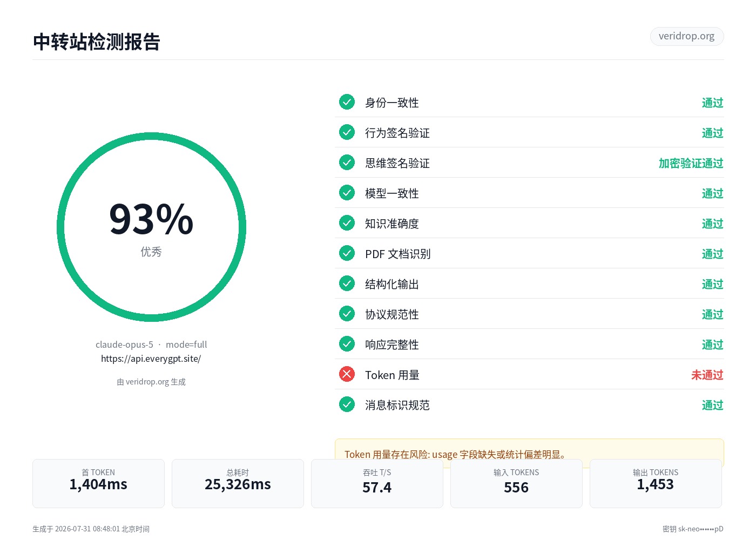Image resolution: width=756 pixels, height=540 pixels.
Task: Click the 知识准确度 row label
Action: click(392, 224)
